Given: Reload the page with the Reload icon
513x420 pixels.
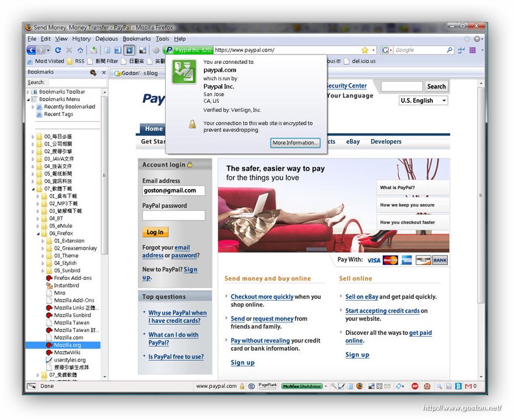Looking at the screenshot, I should [58, 50].
